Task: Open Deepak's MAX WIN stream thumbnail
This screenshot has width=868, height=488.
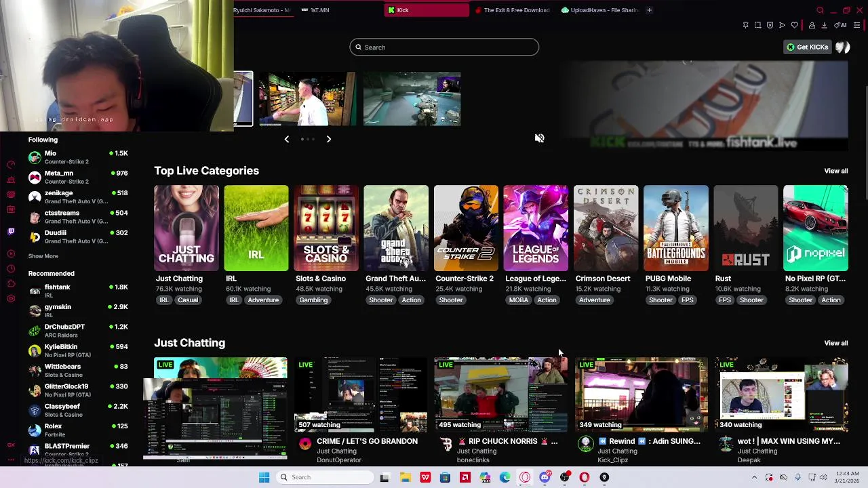Action: pos(781,394)
